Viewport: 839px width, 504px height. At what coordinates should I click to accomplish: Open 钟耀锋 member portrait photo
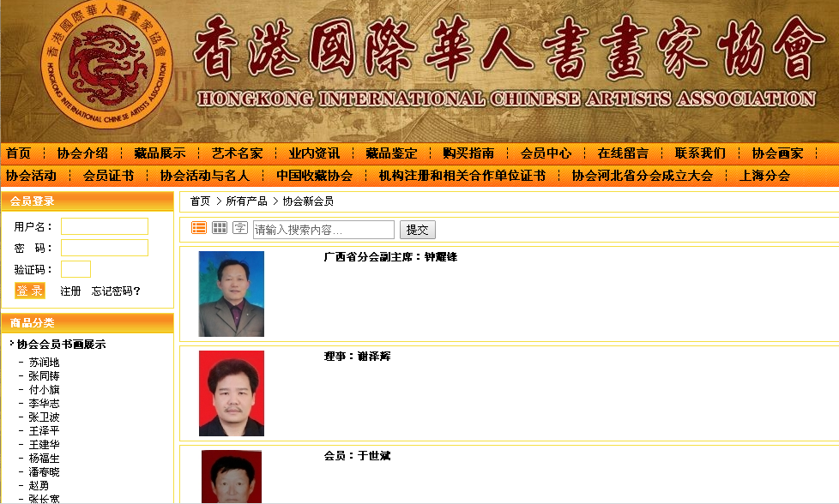pyautogui.click(x=231, y=294)
